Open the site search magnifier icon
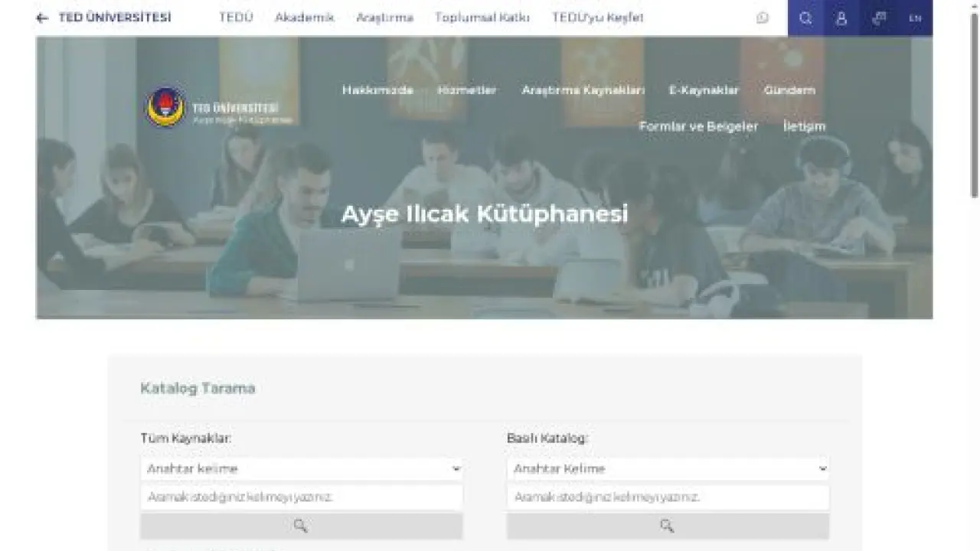This screenshot has width=980, height=551. (x=805, y=18)
